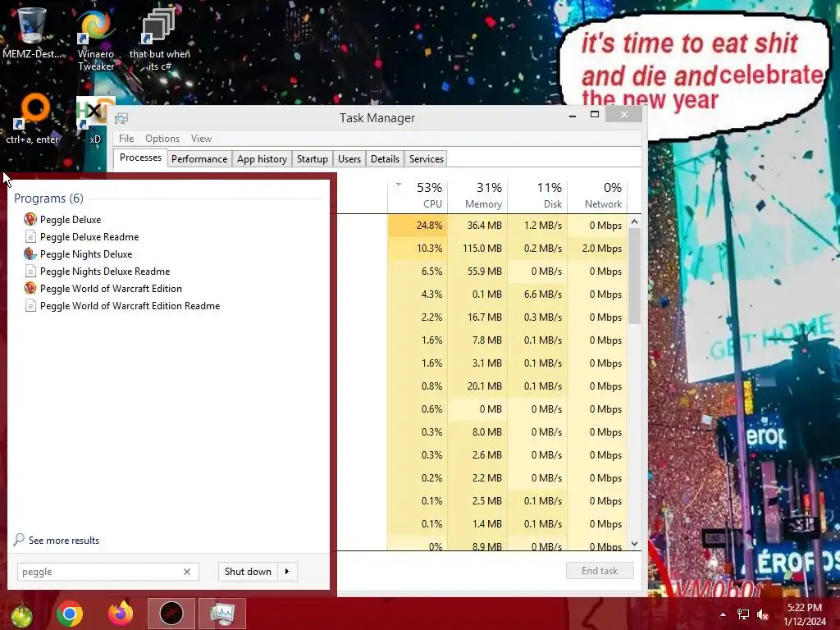Image resolution: width=840 pixels, height=630 pixels.
Task: Select the 115.0 MB memory cell
Action: pos(478,248)
